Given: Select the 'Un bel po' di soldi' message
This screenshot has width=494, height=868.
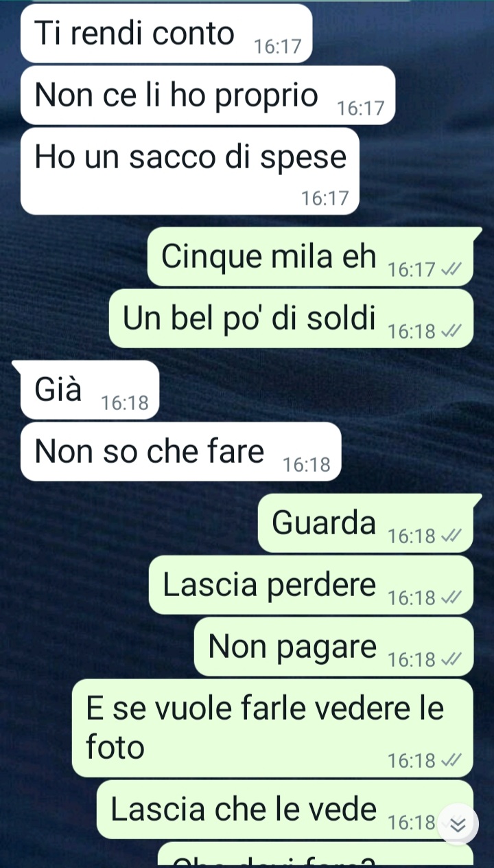Looking at the screenshot, I should pos(291,319).
